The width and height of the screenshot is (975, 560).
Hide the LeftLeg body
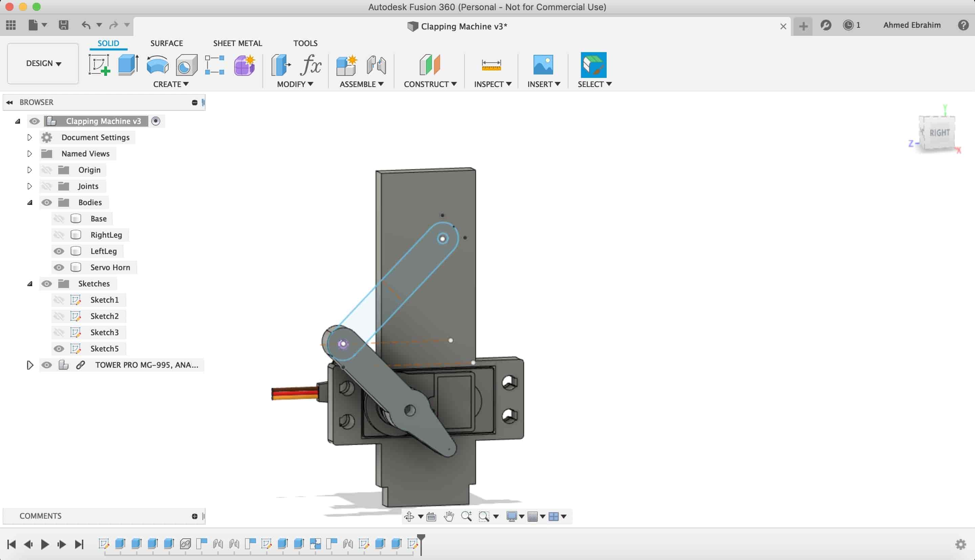point(59,251)
